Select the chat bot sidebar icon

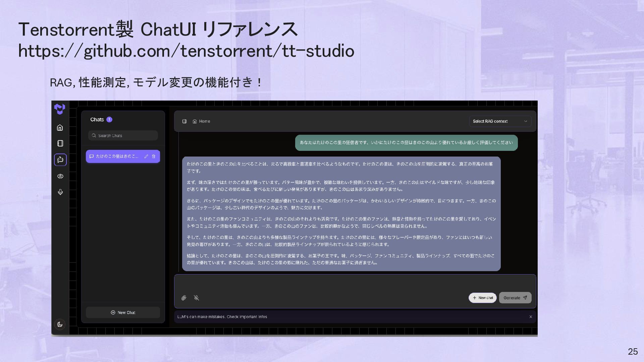60,160
